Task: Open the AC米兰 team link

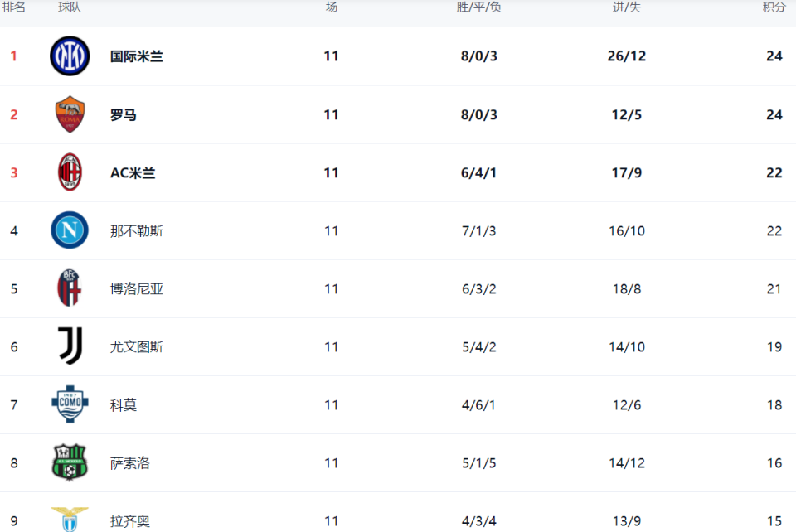Action: [x=133, y=172]
